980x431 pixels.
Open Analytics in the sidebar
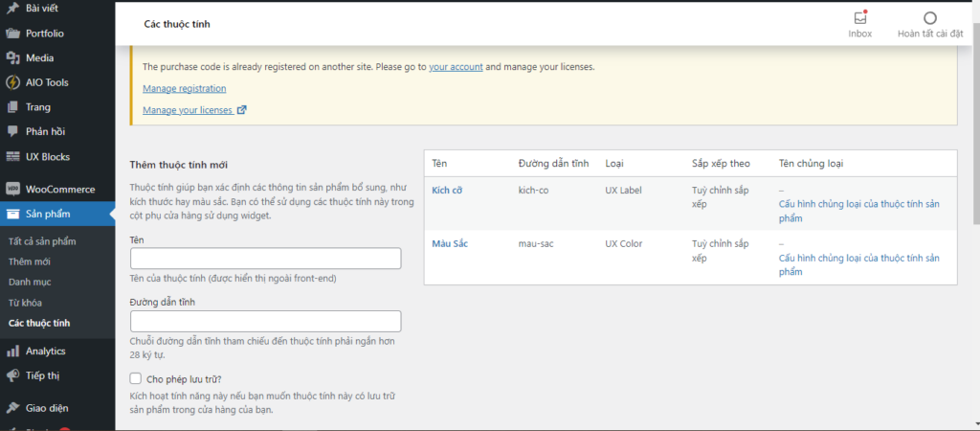pos(45,351)
